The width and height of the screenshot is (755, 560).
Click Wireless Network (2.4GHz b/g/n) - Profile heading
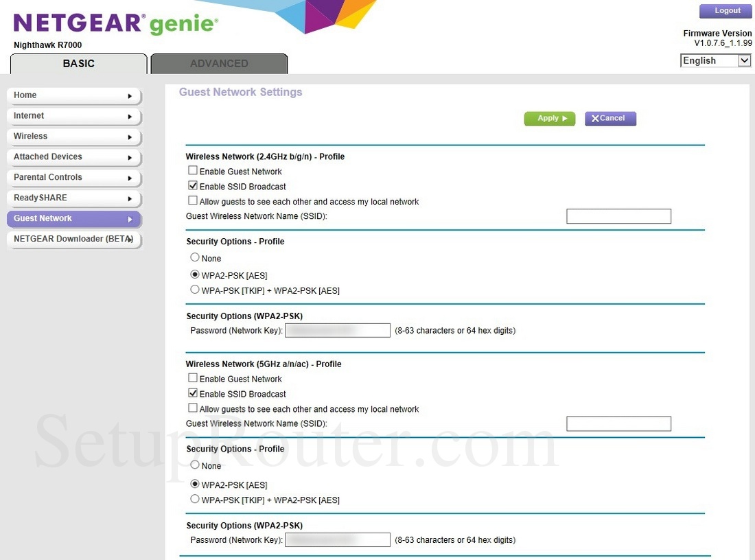tap(266, 156)
